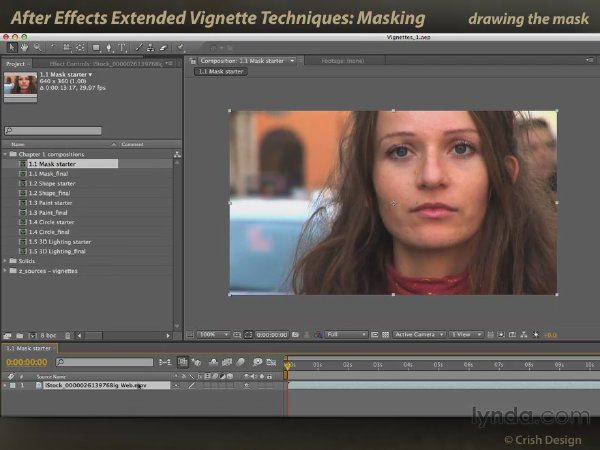Toggle Hide Shy Layers switch
The height and width of the screenshot is (450, 600).
[214, 362]
